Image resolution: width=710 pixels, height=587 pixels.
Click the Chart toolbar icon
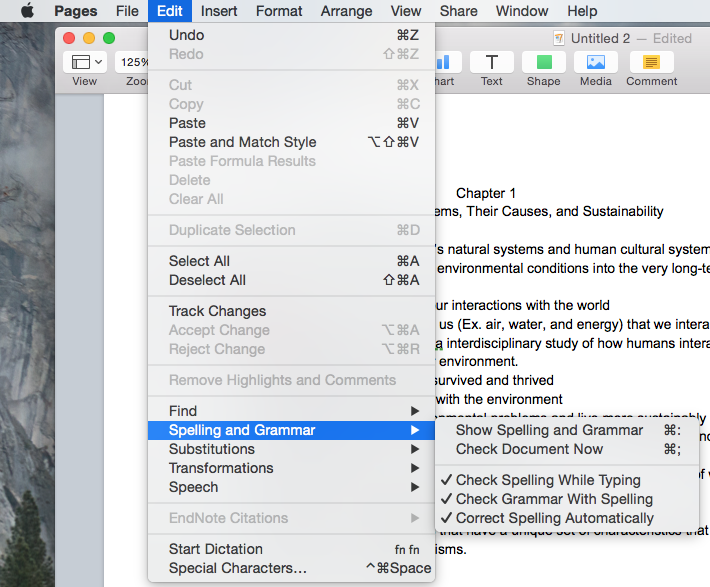coord(448,62)
